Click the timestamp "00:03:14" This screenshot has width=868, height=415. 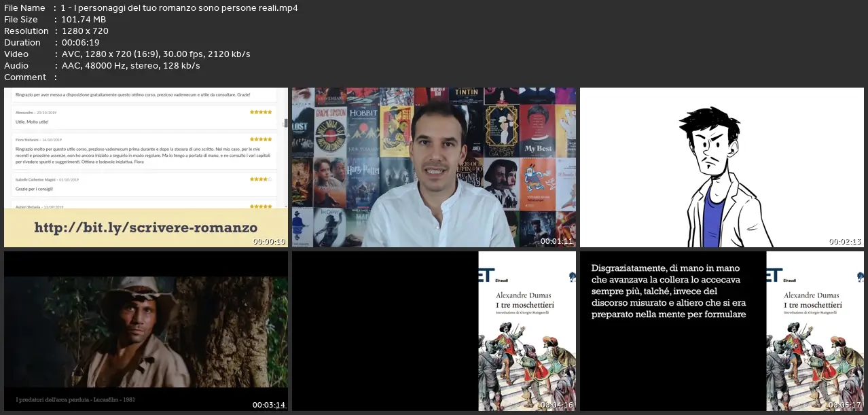point(270,405)
